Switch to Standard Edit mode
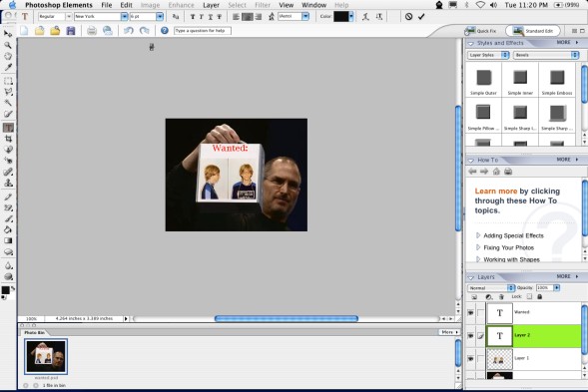The width and height of the screenshot is (588, 392). [533, 31]
